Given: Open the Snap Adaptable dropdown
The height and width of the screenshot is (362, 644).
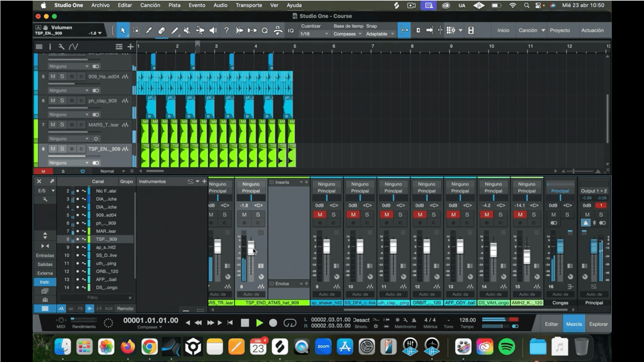Looking at the screenshot, I should pyautogui.click(x=380, y=34).
